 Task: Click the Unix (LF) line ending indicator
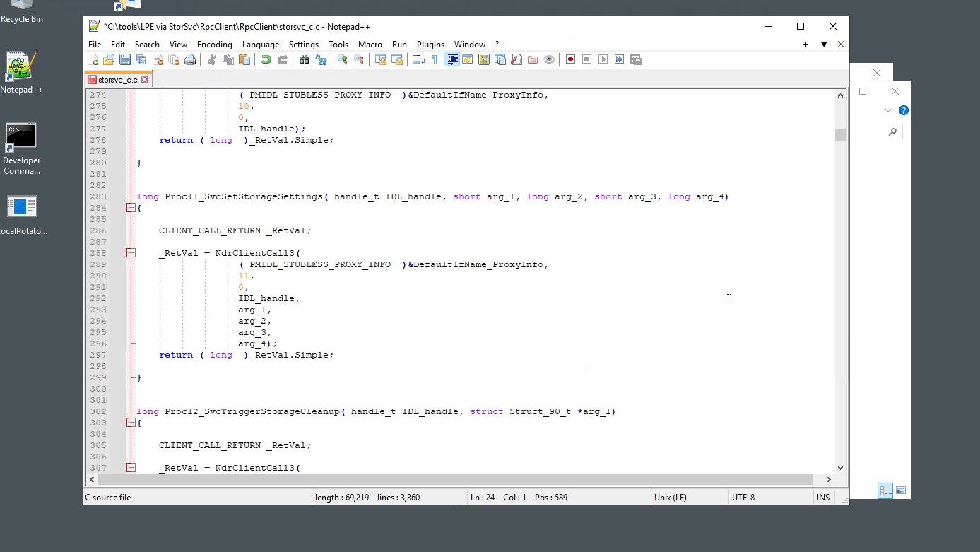671,498
